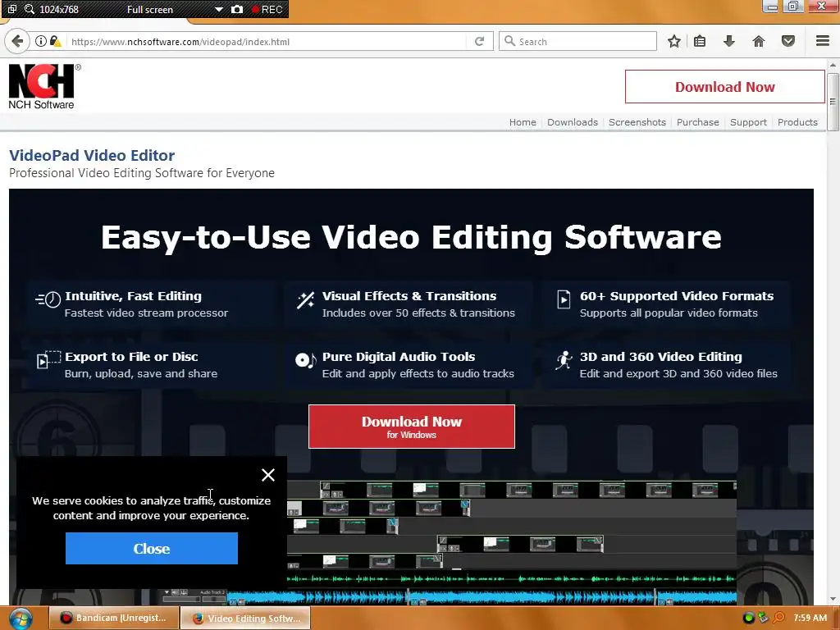This screenshot has height=630, width=840.
Task: Click the 60+ Supported Video Formats title
Action: tap(677, 295)
